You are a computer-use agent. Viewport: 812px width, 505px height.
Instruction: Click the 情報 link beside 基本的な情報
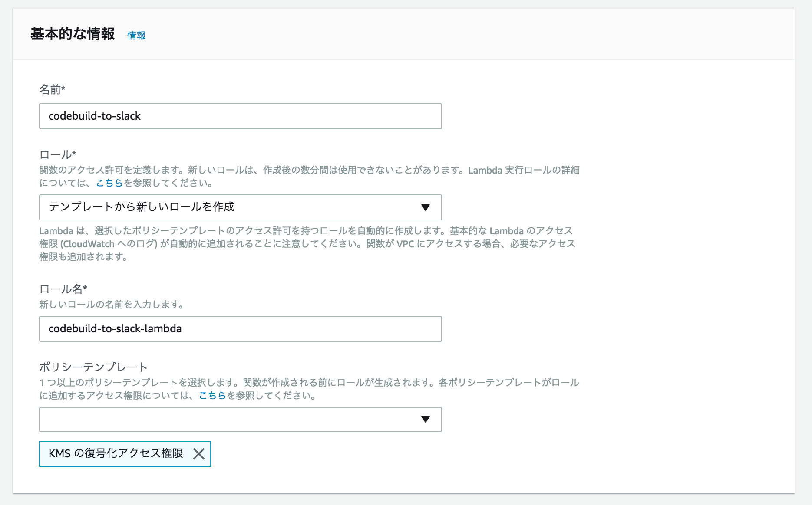click(136, 35)
